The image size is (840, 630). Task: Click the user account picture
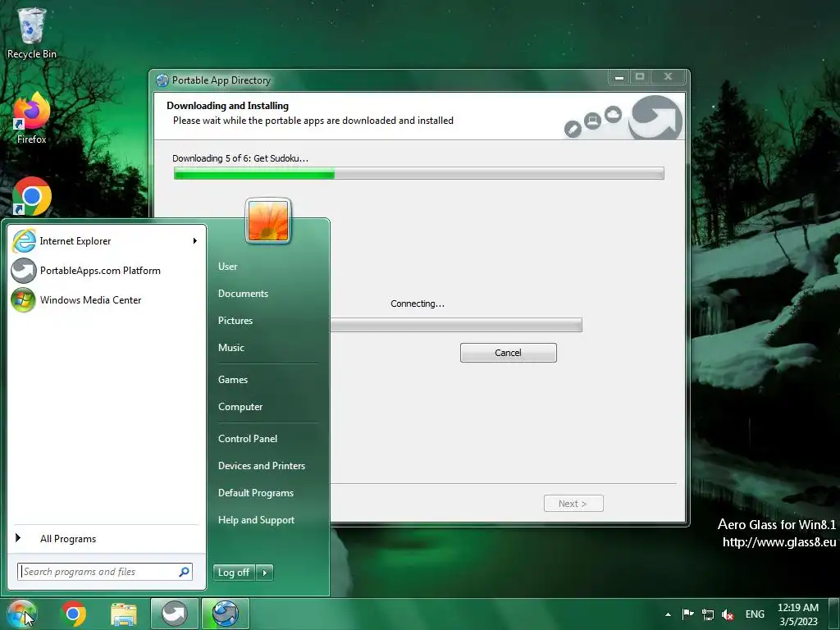[268, 221]
